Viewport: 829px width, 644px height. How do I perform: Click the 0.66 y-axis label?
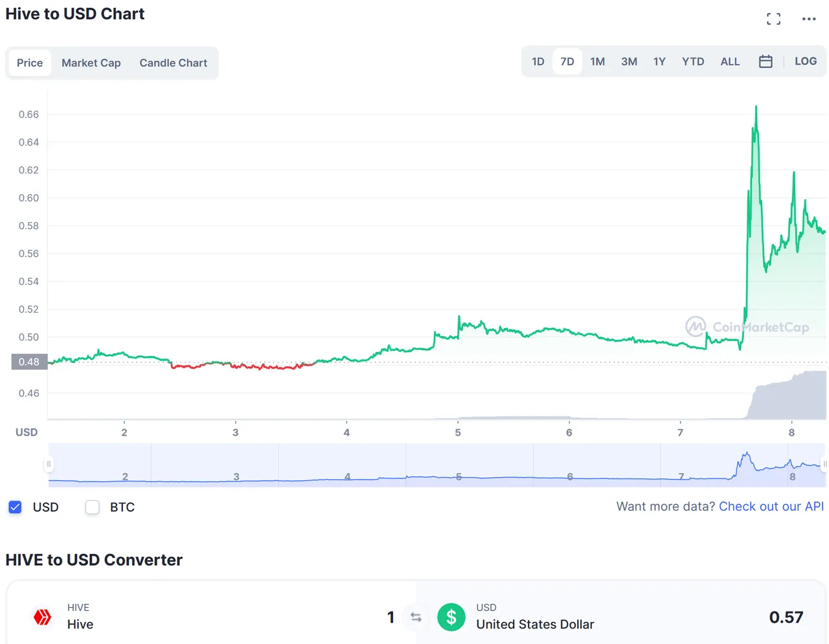pyautogui.click(x=28, y=115)
